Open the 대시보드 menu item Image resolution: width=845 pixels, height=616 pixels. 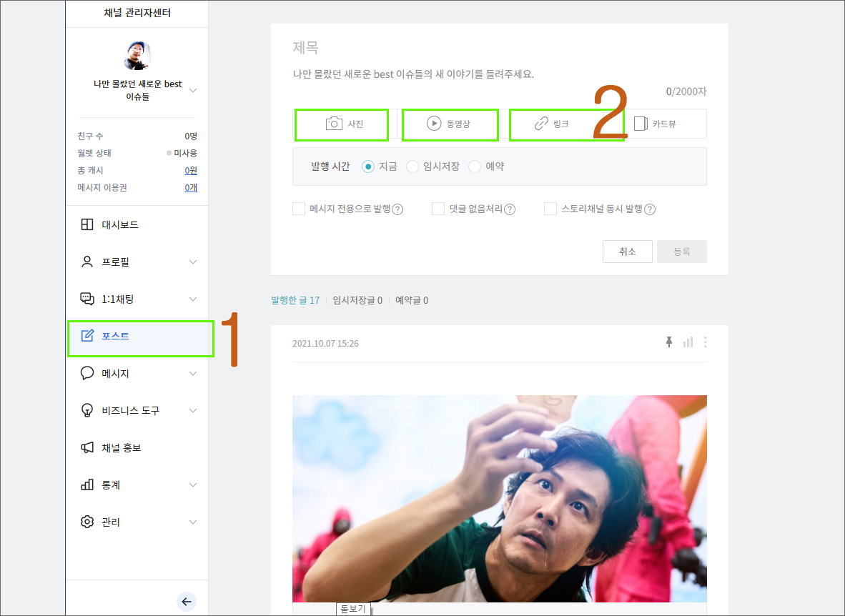tap(137, 224)
